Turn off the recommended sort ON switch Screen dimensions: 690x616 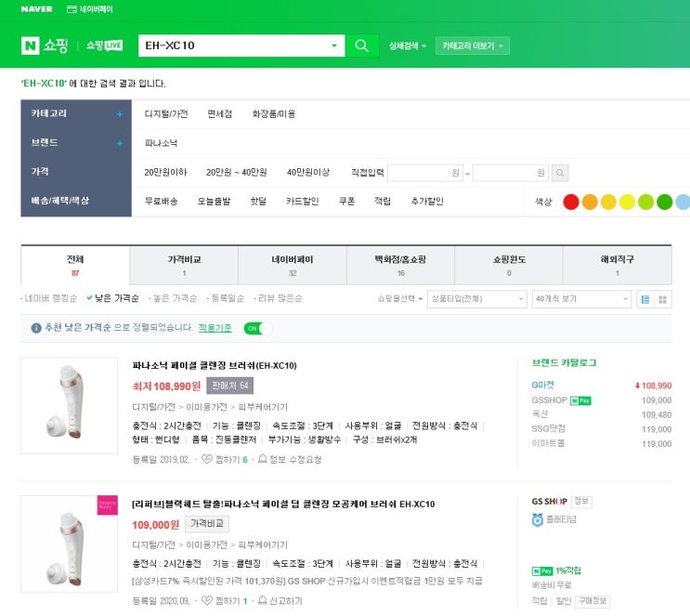coord(258,329)
